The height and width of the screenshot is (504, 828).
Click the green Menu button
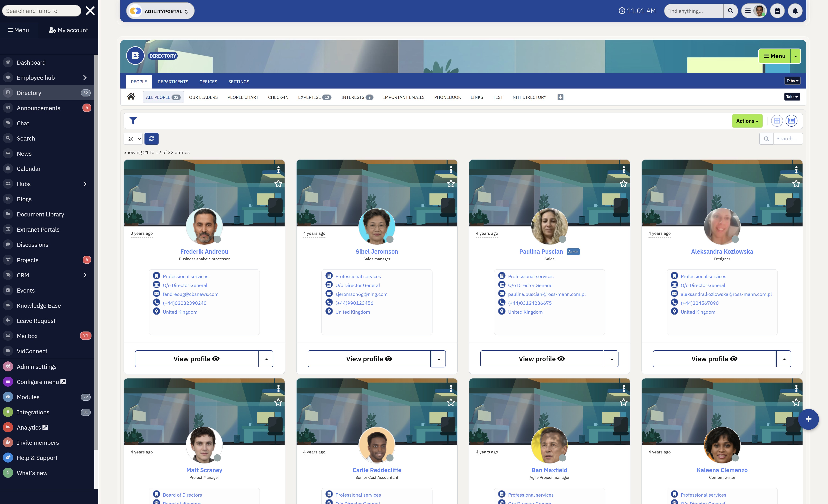coord(775,56)
